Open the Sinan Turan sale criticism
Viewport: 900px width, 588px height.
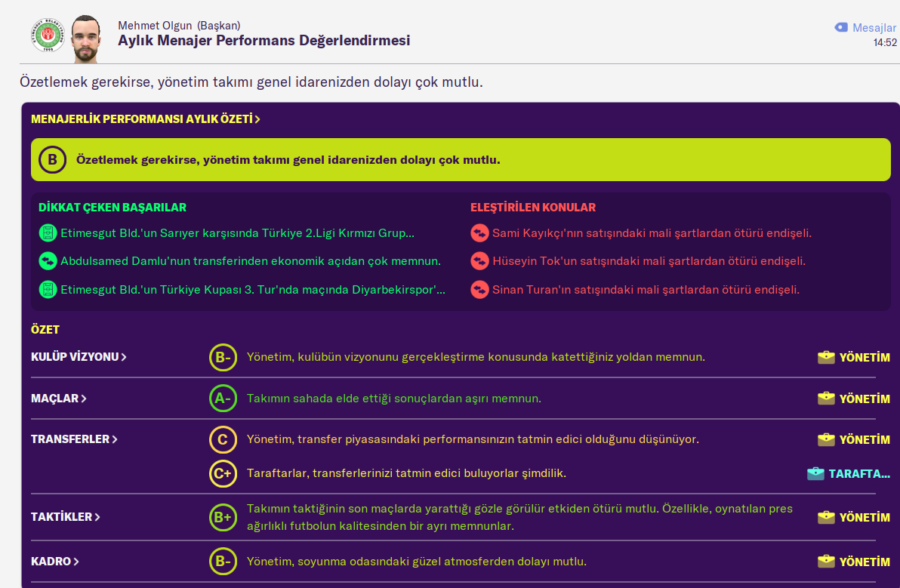(645, 290)
